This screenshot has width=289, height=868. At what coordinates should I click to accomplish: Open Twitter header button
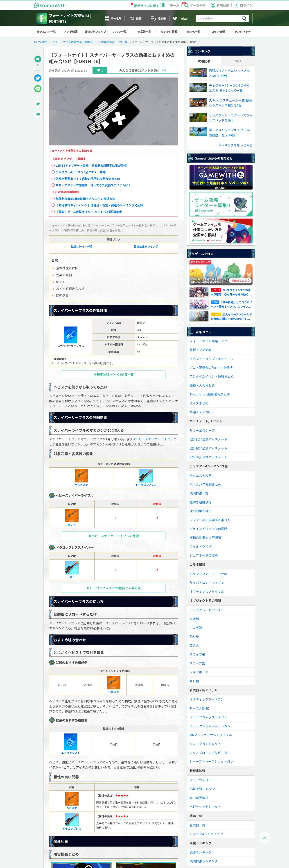coord(181,18)
